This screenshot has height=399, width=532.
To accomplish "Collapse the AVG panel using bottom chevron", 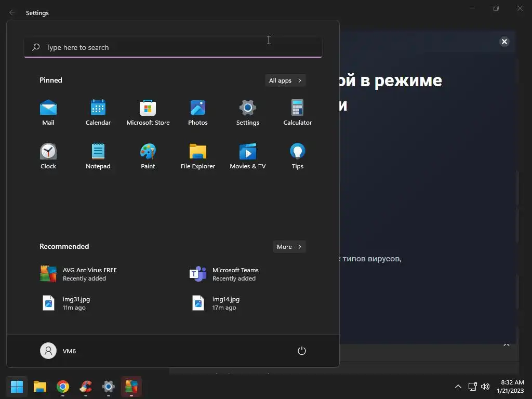I will [507, 345].
